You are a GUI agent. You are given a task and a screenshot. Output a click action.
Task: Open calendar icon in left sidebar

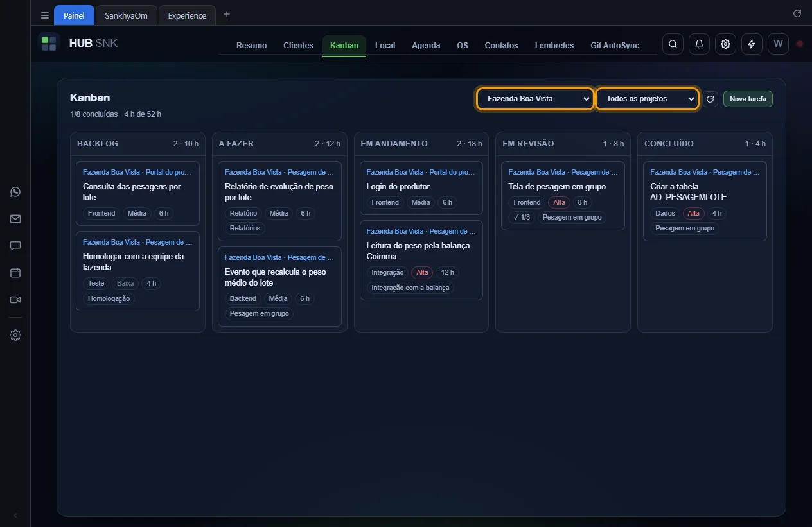(15, 273)
